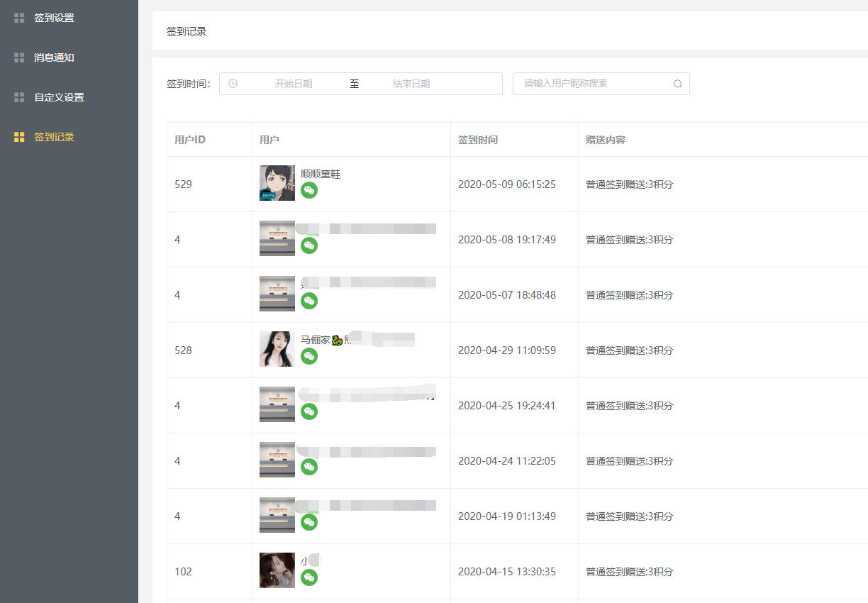Viewport: 868px width, 603px height.
Task: Click the clock icon in date range picker
Action: (x=233, y=84)
